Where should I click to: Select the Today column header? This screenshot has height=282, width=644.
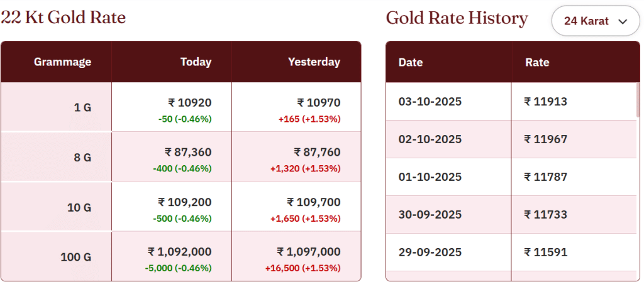coord(196,62)
